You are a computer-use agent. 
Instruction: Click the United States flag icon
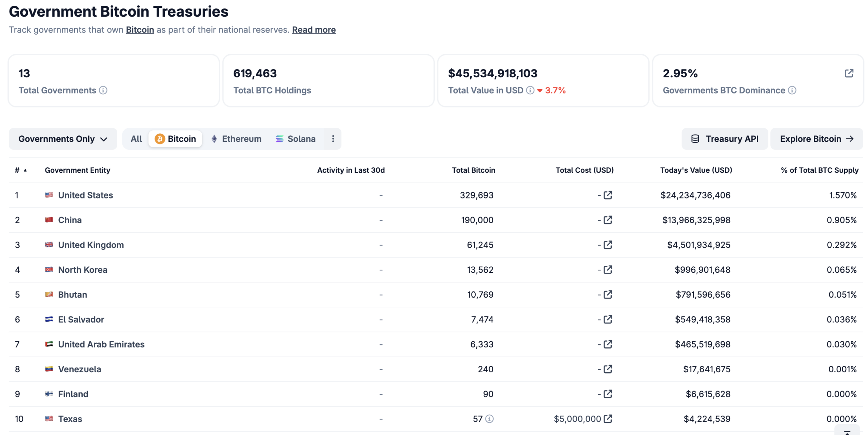coord(49,195)
